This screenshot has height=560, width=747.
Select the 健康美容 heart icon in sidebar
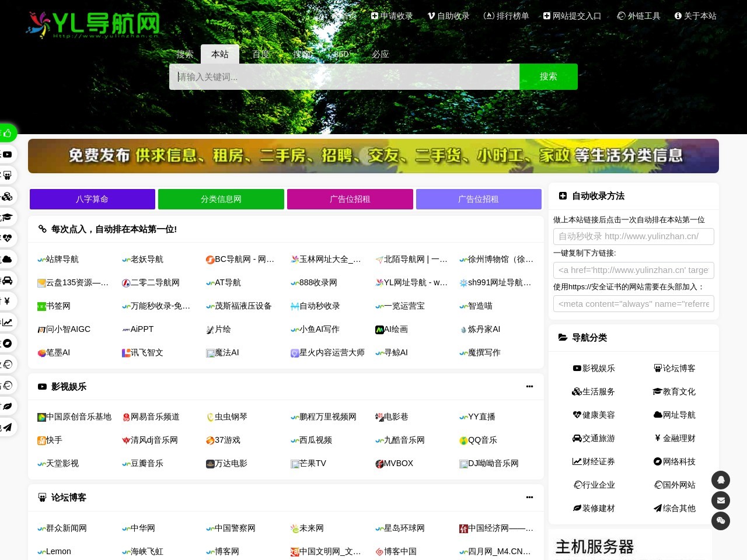click(8, 238)
